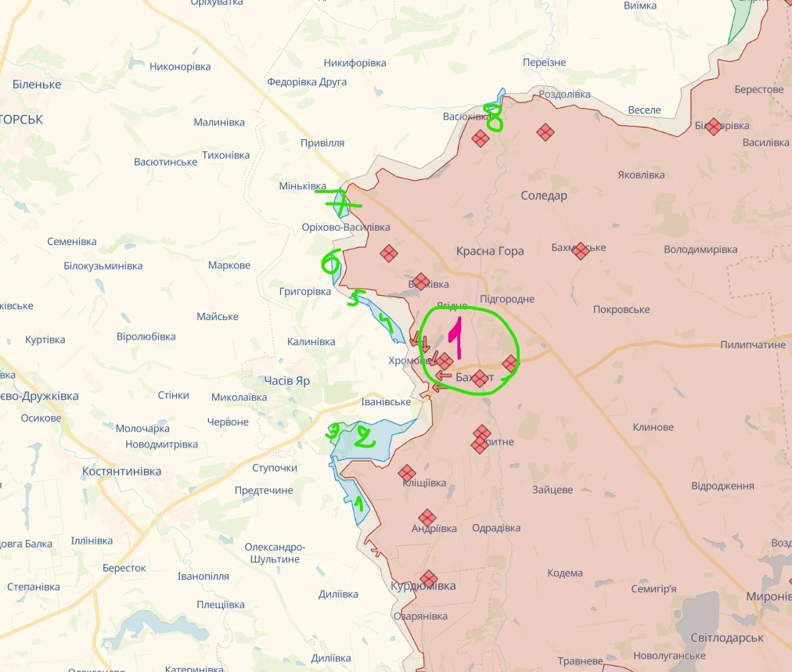Select the Майське label
Screen dimensions: 792x672
tap(218, 317)
